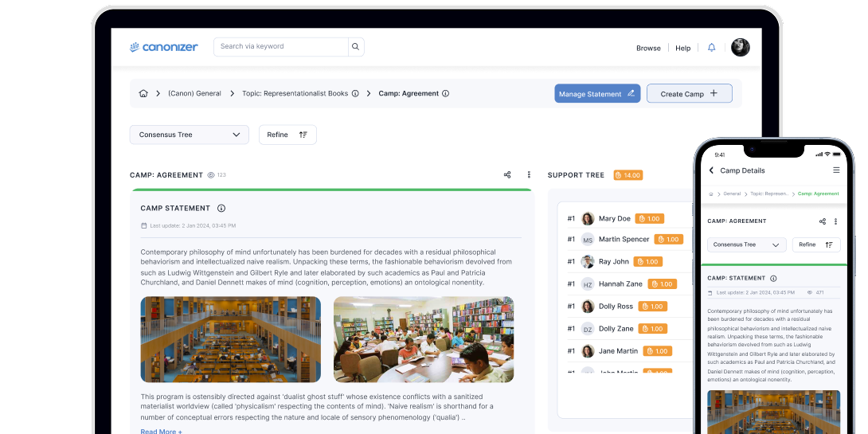Open the notifications bell
This screenshot has height=434, width=868.
pos(712,48)
